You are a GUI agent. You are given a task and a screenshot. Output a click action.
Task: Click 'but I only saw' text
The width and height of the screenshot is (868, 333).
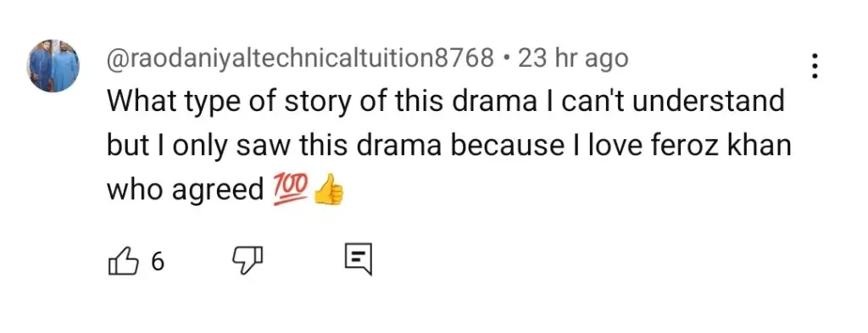pos(198,147)
